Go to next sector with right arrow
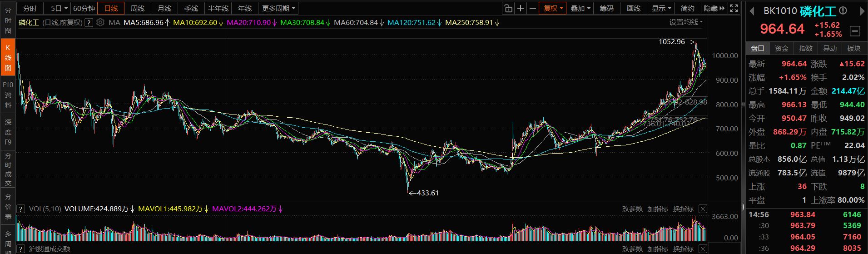Screen dimensions: 868x254 click(862, 10)
